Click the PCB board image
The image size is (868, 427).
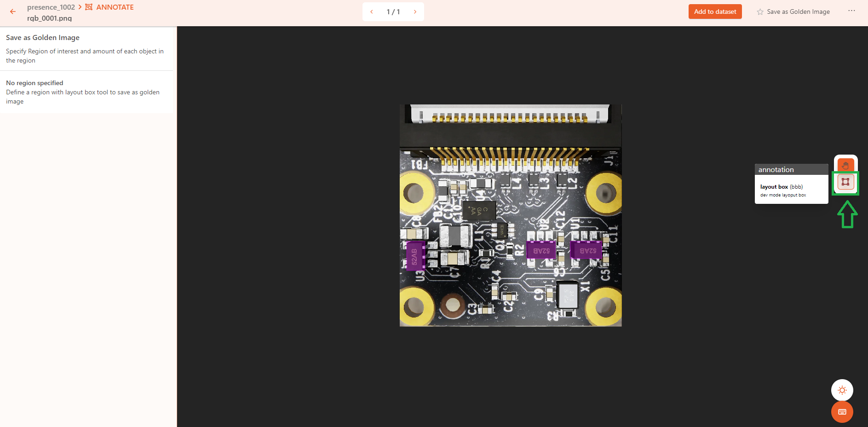[x=511, y=215]
